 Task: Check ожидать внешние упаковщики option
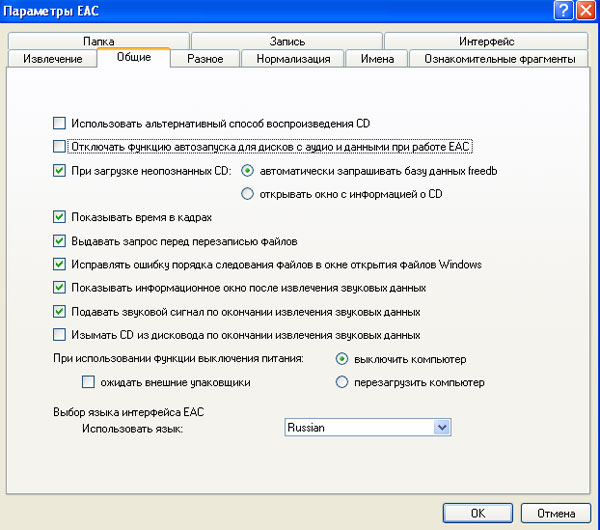[x=88, y=382]
